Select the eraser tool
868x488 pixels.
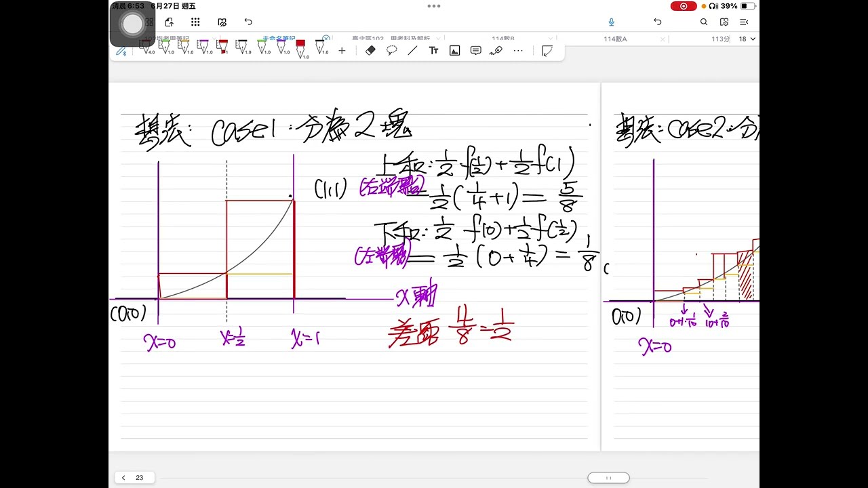[x=370, y=51]
